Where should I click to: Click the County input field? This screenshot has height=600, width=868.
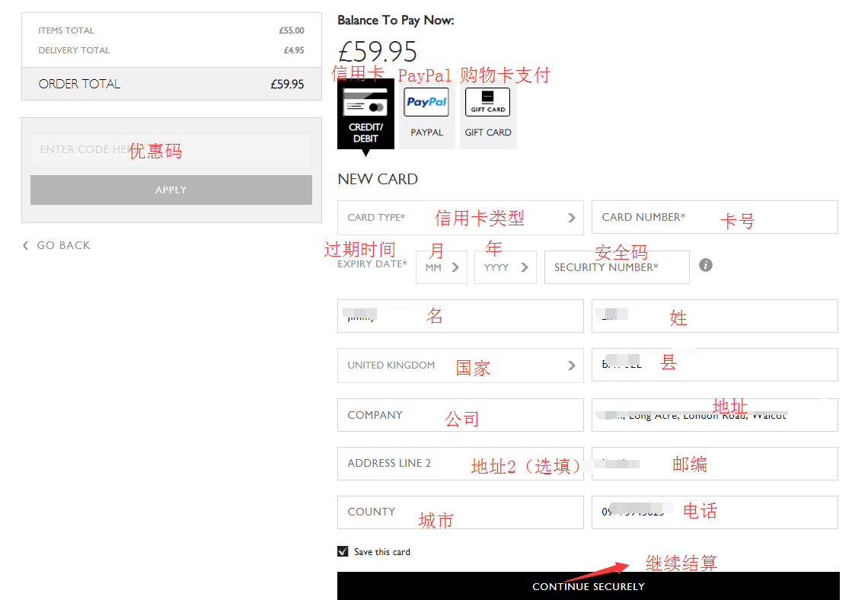pyautogui.click(x=460, y=512)
